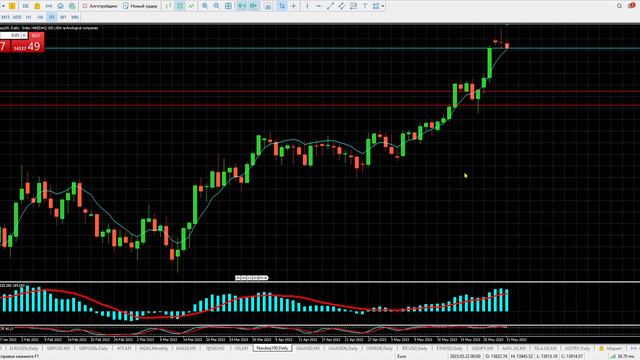The height and width of the screenshot is (360, 640).
Task: Select the M15 timeframe button
Action: click(5, 17)
